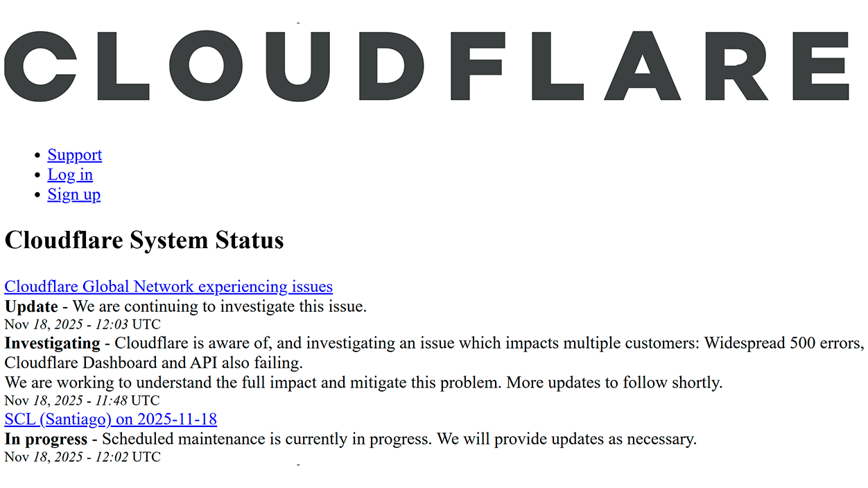Open the Support link
868x488 pixels.
pyautogui.click(x=74, y=155)
